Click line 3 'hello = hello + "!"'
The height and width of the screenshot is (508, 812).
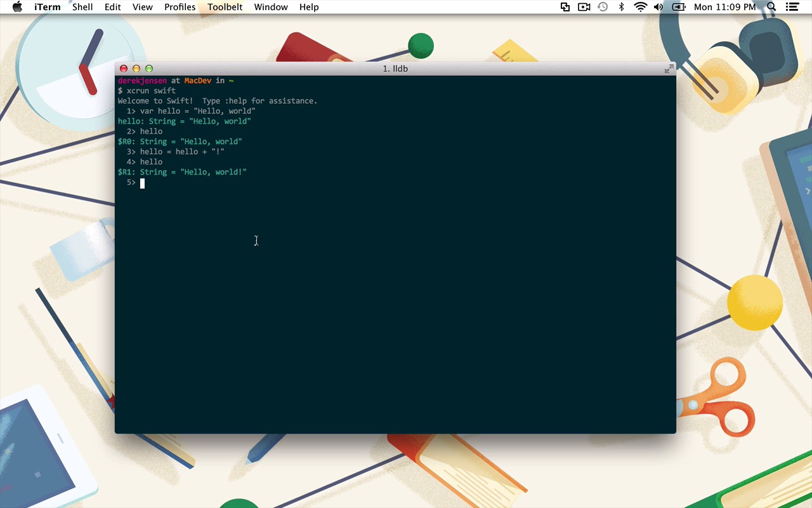click(176, 152)
